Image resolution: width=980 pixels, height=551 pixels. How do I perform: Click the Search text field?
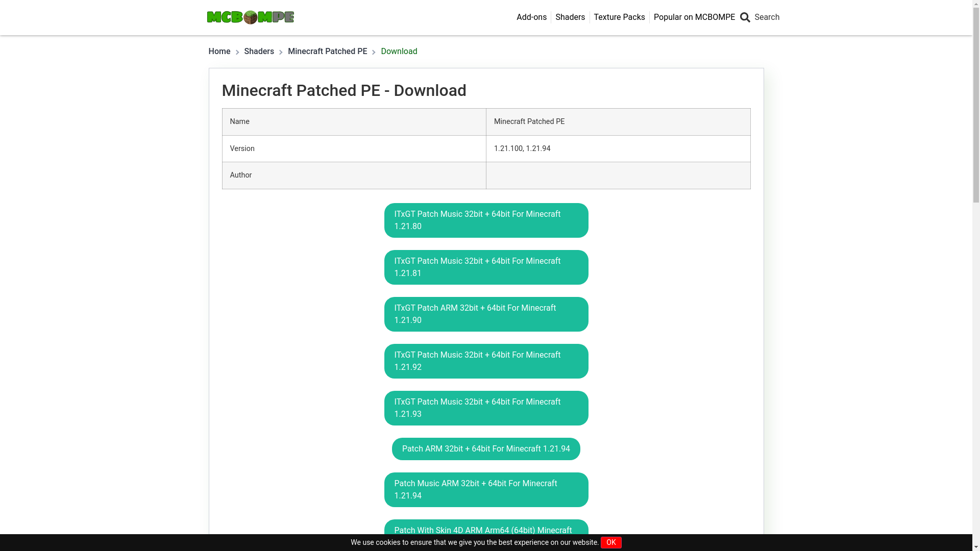pyautogui.click(x=767, y=17)
